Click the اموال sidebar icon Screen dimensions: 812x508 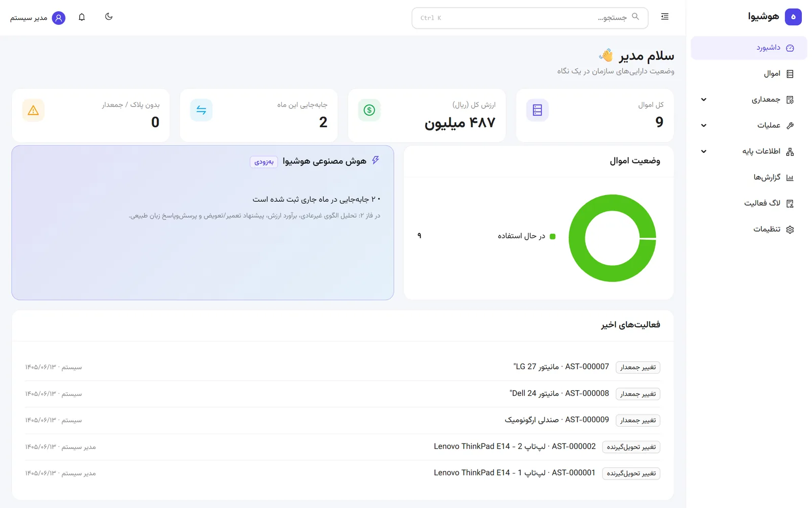point(790,74)
